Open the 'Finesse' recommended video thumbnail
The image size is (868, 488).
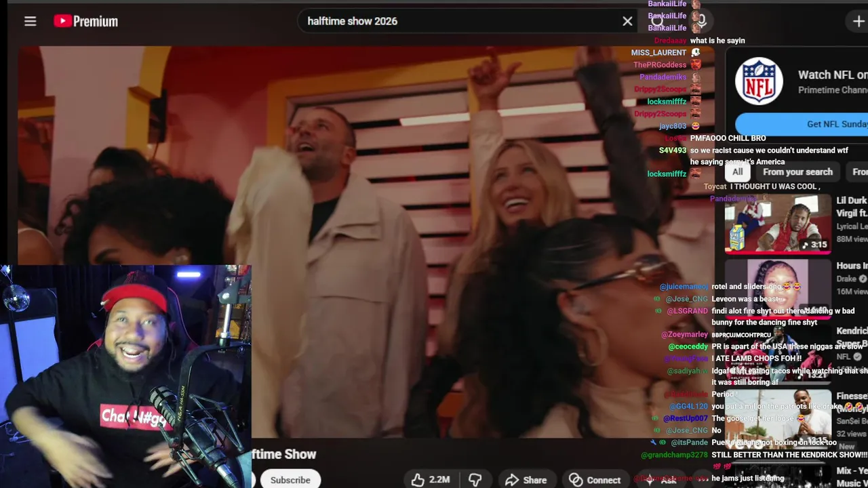(778, 418)
